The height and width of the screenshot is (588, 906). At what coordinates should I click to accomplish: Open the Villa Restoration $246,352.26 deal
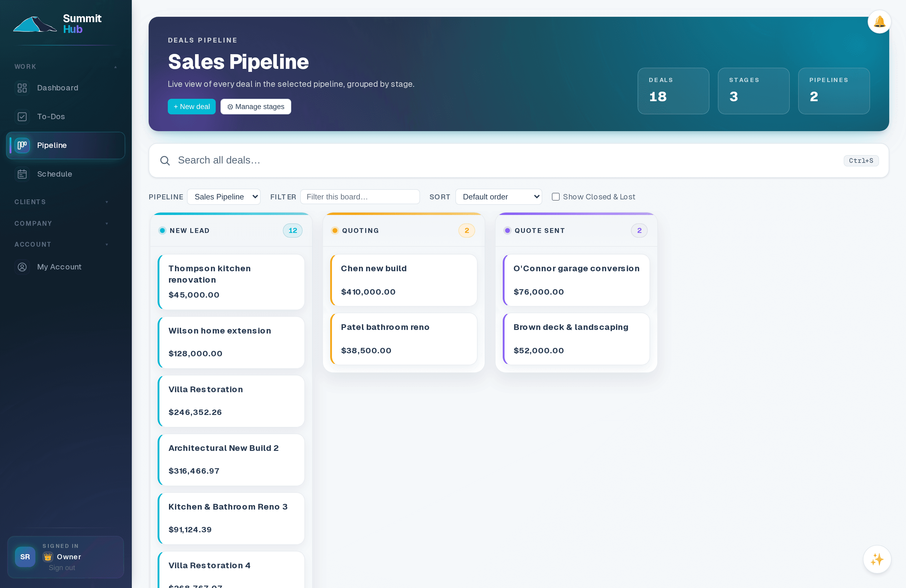tap(231, 401)
